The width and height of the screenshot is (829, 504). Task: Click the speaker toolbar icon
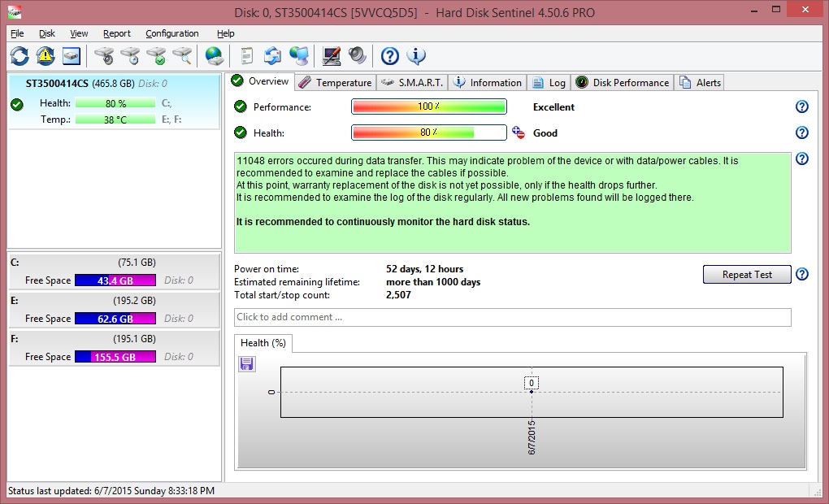coord(358,55)
